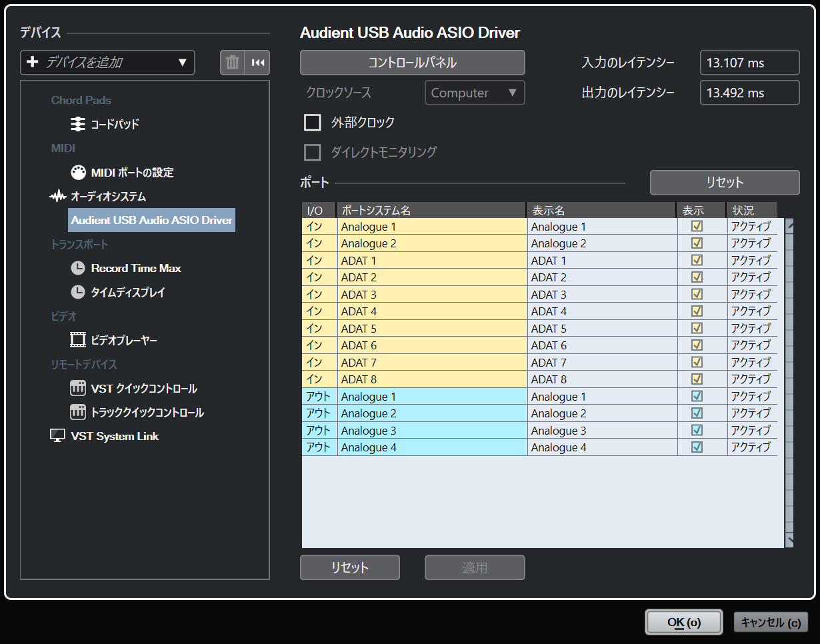Click the オーディオシステム waveform icon
Screen dimensions: 820x644
(x=58, y=197)
